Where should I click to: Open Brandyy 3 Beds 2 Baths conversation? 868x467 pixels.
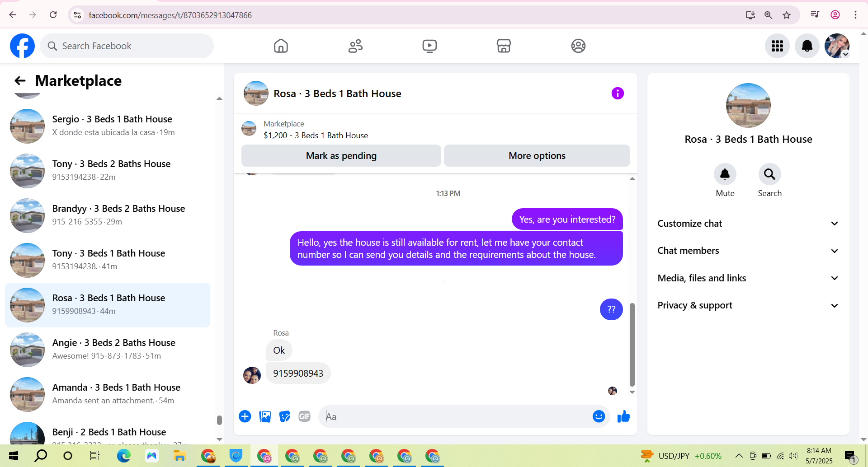click(108, 215)
